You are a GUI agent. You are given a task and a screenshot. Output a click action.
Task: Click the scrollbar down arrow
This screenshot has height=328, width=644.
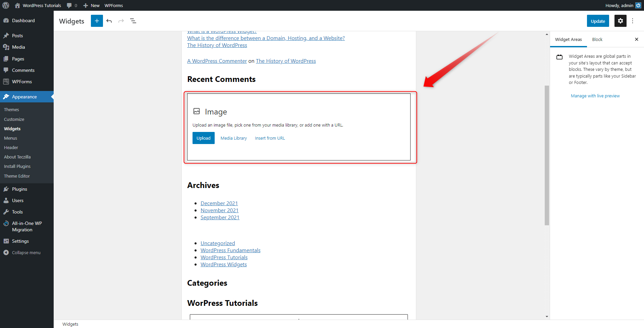(547, 317)
